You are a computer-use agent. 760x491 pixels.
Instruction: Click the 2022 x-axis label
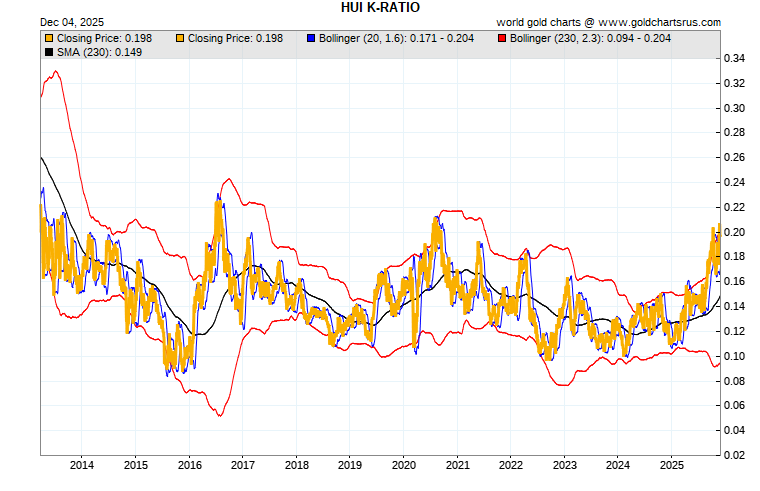511,465
